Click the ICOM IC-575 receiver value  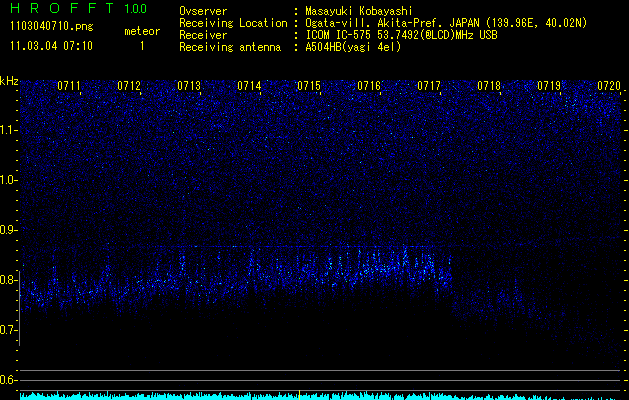[x=401, y=35]
